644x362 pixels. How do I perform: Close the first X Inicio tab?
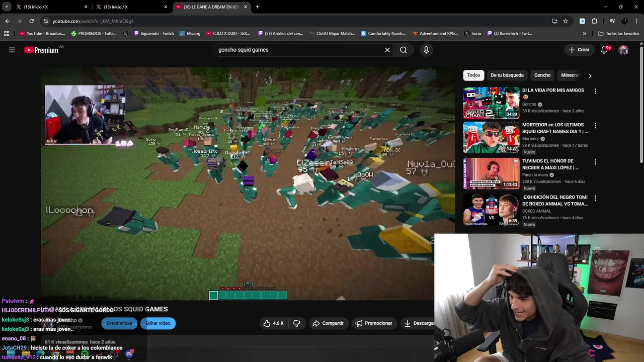pos(86,7)
